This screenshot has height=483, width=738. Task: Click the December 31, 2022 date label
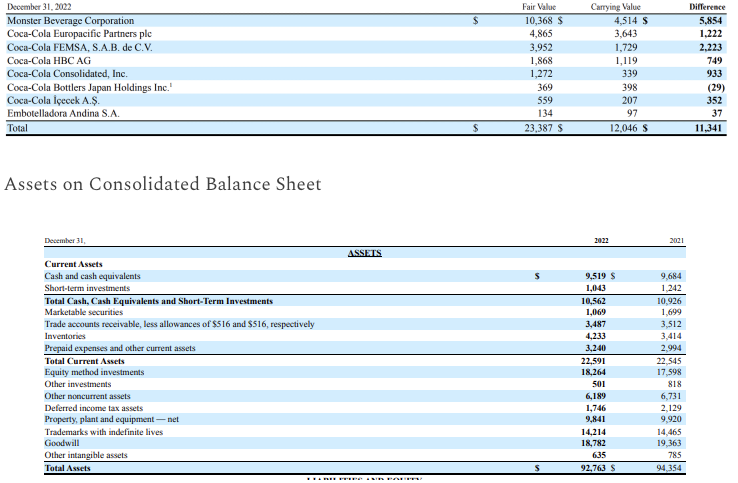point(39,7)
